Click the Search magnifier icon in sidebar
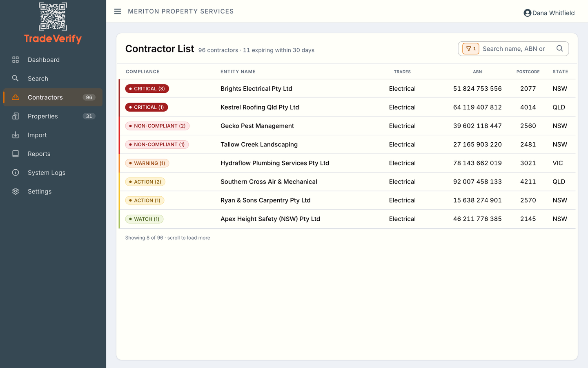This screenshot has height=368, width=588. 16,79
